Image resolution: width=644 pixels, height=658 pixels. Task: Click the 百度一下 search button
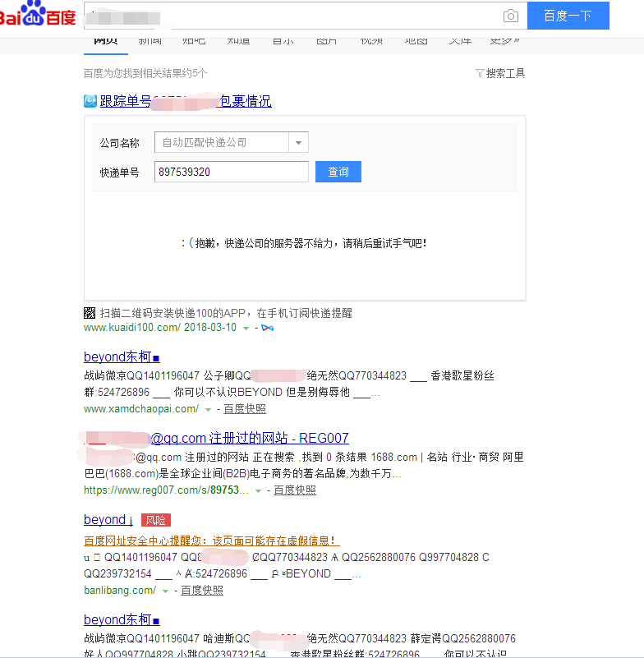[568, 16]
